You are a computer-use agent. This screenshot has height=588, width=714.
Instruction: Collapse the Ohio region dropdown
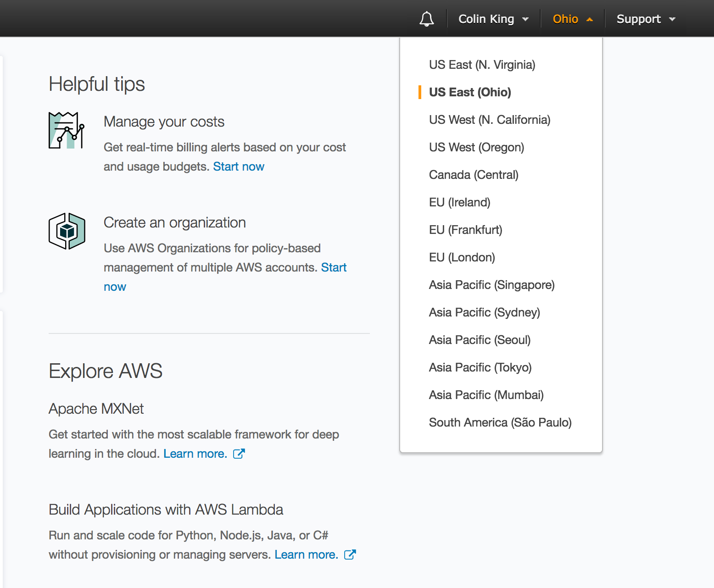(572, 19)
